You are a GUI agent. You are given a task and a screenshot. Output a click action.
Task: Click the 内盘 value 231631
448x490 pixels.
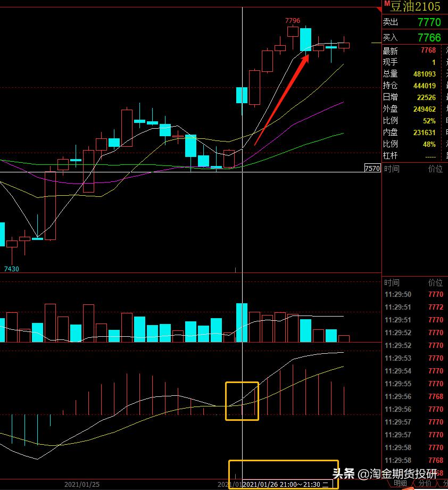pyautogui.click(x=424, y=132)
